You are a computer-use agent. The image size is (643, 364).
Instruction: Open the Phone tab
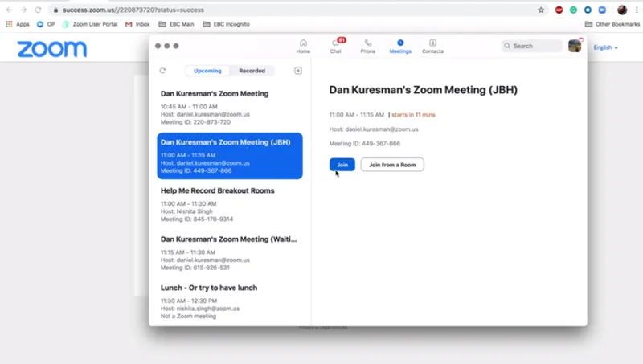368,46
